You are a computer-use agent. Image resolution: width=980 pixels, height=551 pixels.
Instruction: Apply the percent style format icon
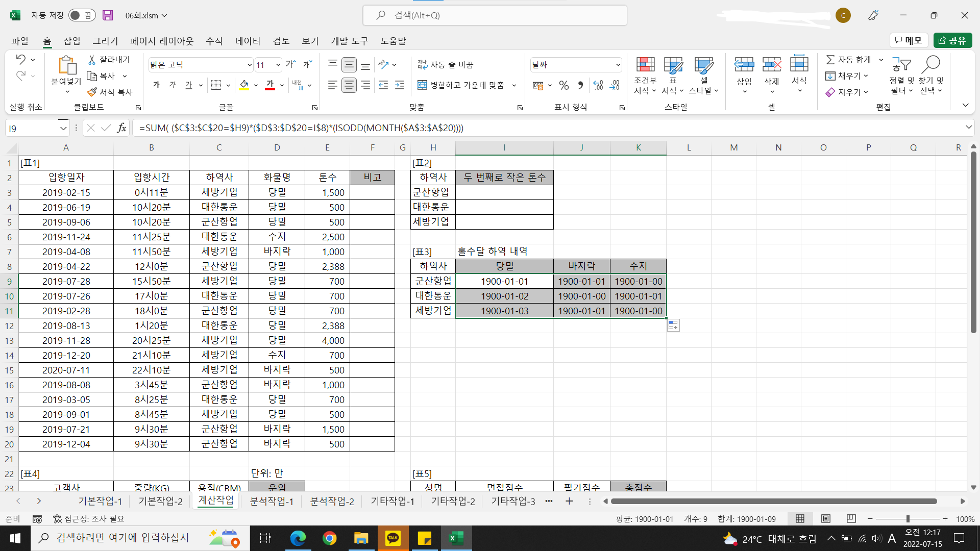click(x=563, y=85)
